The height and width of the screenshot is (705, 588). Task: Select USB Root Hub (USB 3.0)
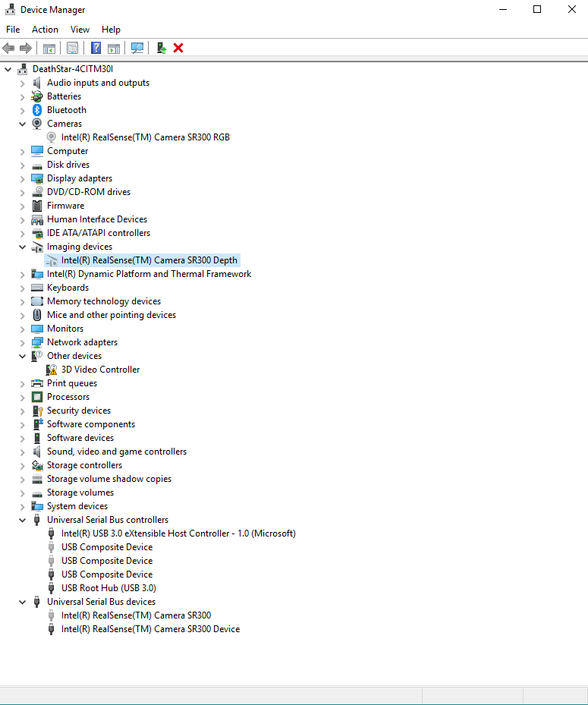point(108,588)
